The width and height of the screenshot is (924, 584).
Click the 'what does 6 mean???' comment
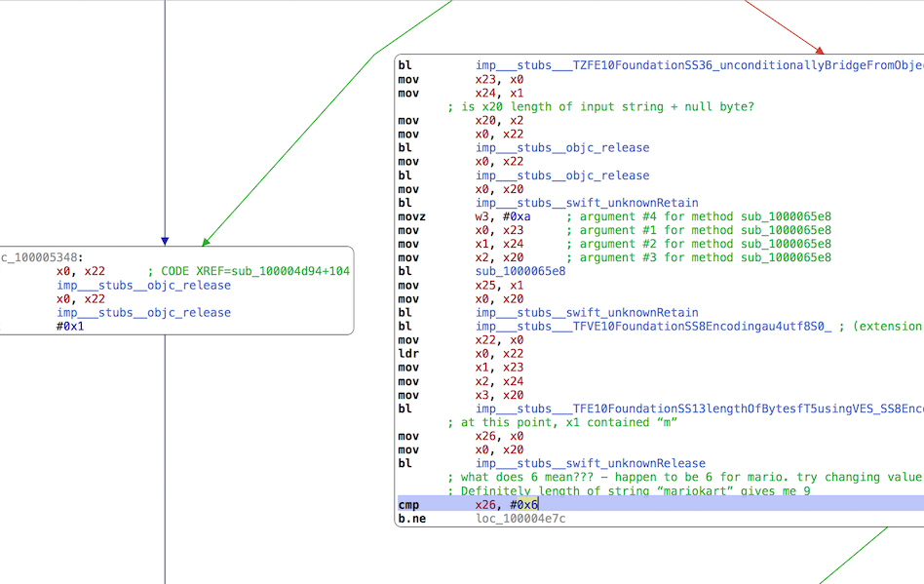684,477
